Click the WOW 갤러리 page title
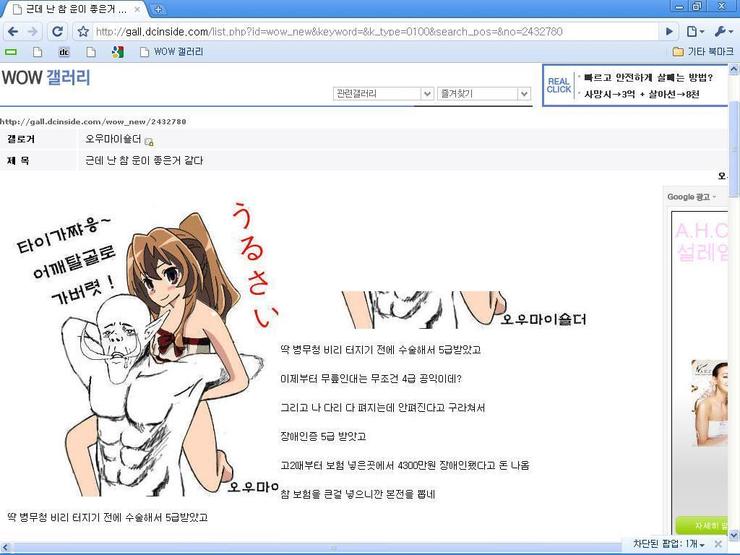This screenshot has width=740, height=555. [46, 77]
